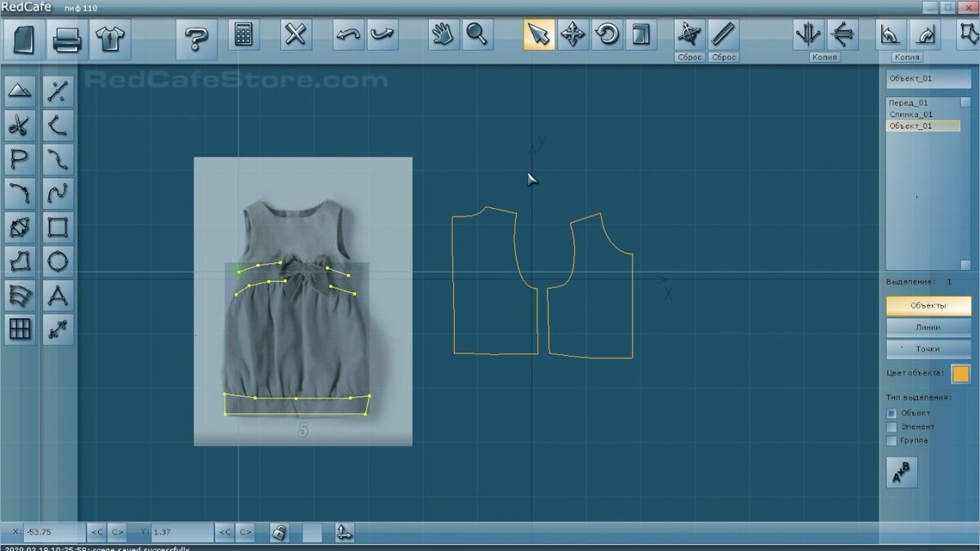Screen dimensions: 980x551
Task: Select the rectangle shape tool
Action: click(58, 227)
